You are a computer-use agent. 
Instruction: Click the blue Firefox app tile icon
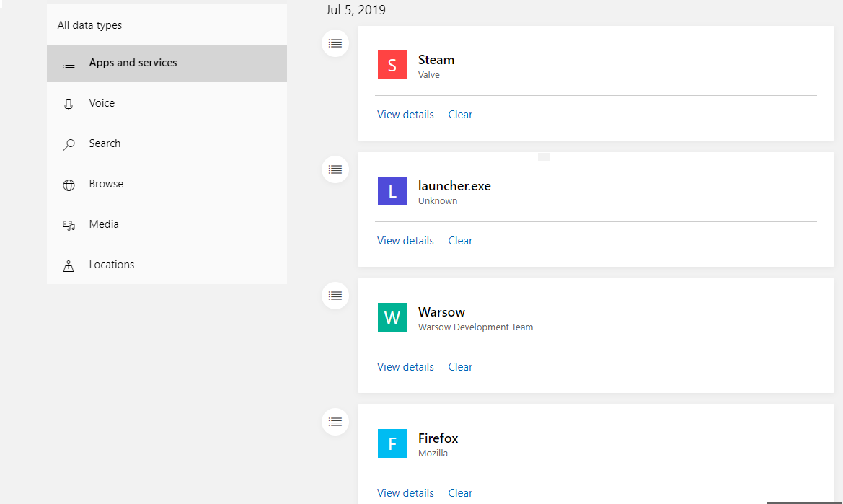(392, 444)
